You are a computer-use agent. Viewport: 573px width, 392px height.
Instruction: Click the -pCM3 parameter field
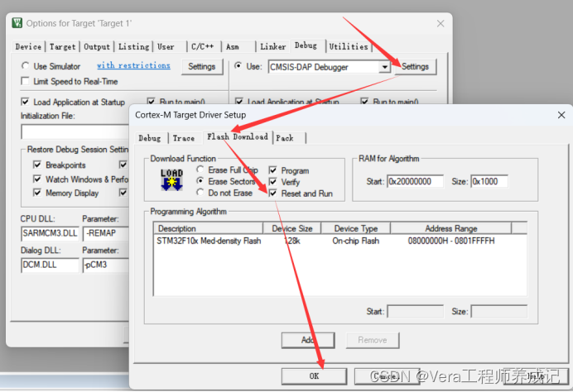106,265
